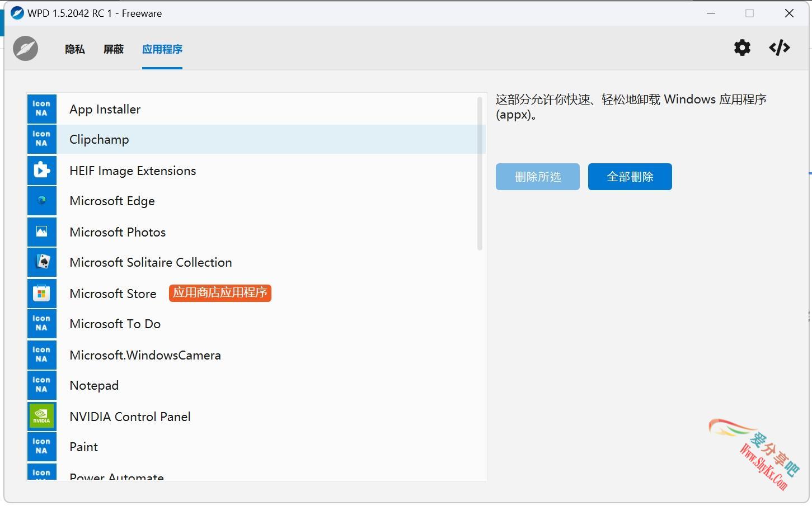Open settings via the gear icon

742,48
